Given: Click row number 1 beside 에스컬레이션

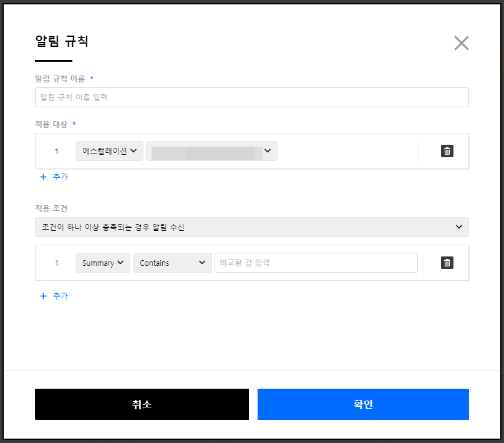Looking at the screenshot, I should point(56,151).
